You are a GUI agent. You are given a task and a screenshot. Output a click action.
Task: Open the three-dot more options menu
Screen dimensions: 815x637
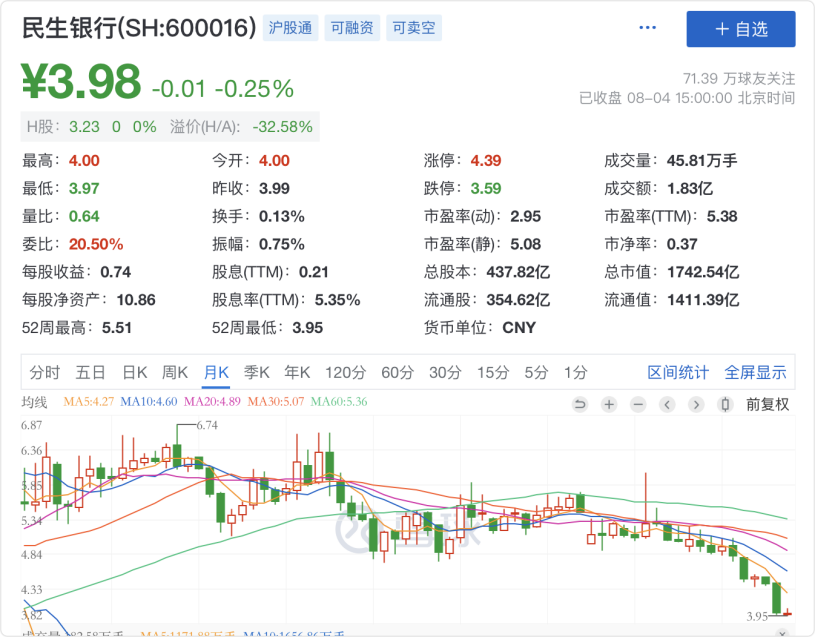tap(647, 28)
